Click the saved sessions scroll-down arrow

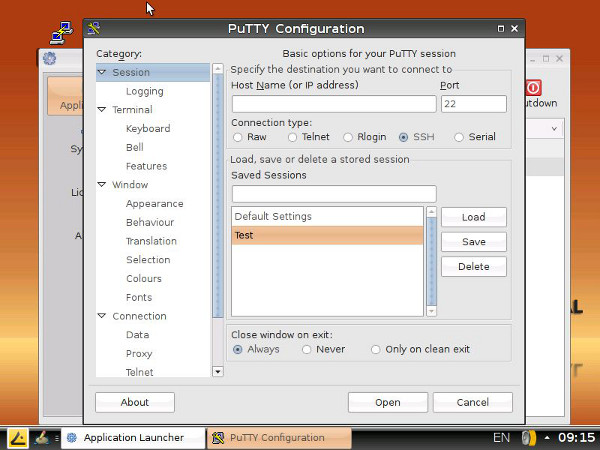pos(431,311)
